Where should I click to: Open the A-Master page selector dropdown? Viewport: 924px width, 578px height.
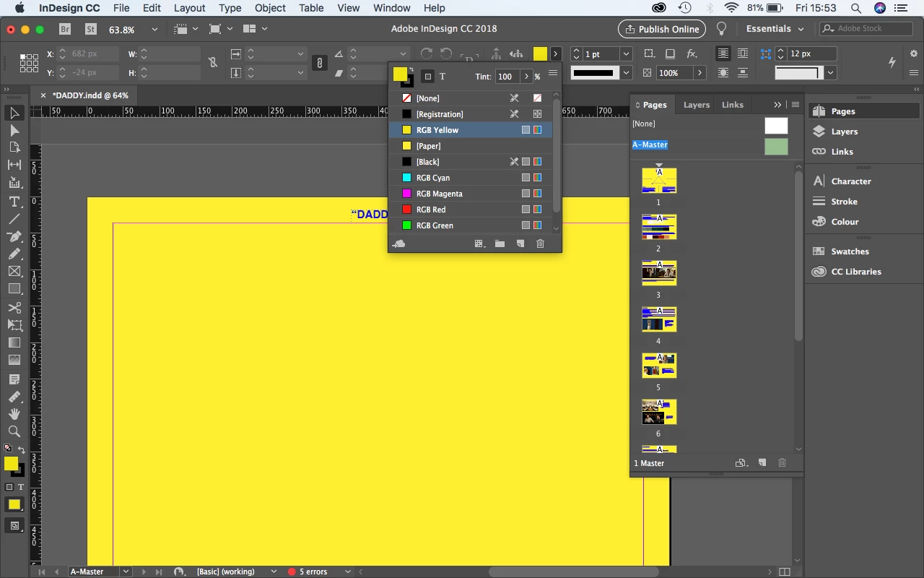tap(126, 571)
